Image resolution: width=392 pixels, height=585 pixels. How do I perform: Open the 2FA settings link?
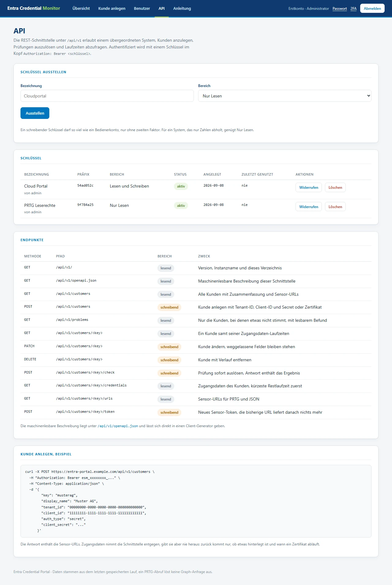click(353, 9)
